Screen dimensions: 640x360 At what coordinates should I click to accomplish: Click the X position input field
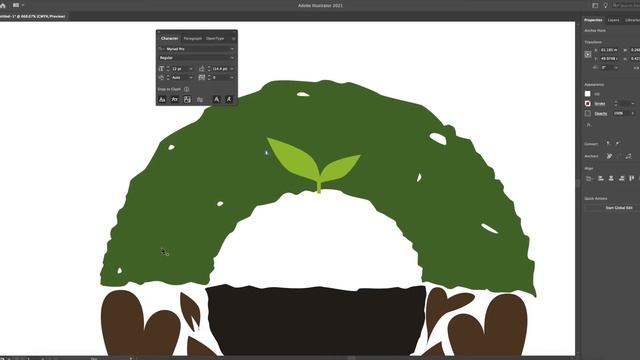(609, 50)
